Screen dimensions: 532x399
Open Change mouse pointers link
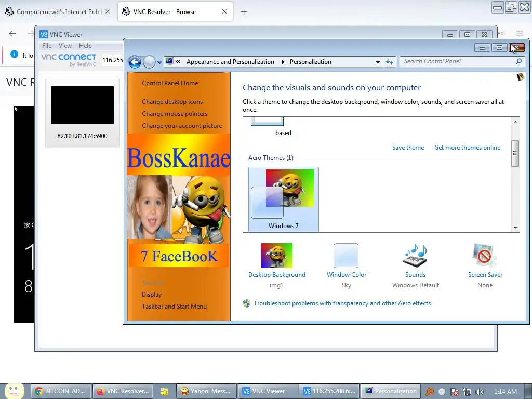coord(175,114)
